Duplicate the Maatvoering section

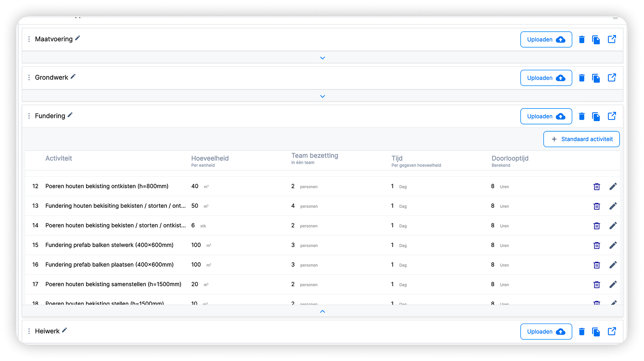pos(596,39)
